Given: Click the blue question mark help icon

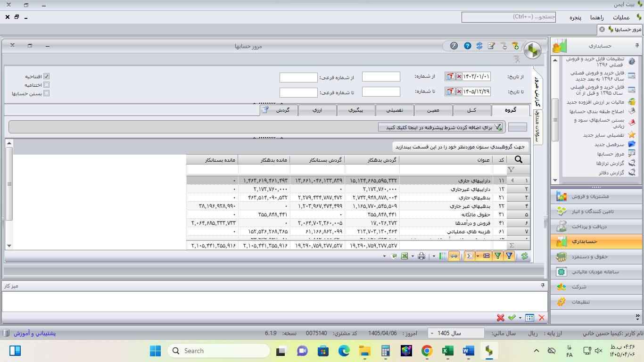Looking at the screenshot, I should coord(468,46).
